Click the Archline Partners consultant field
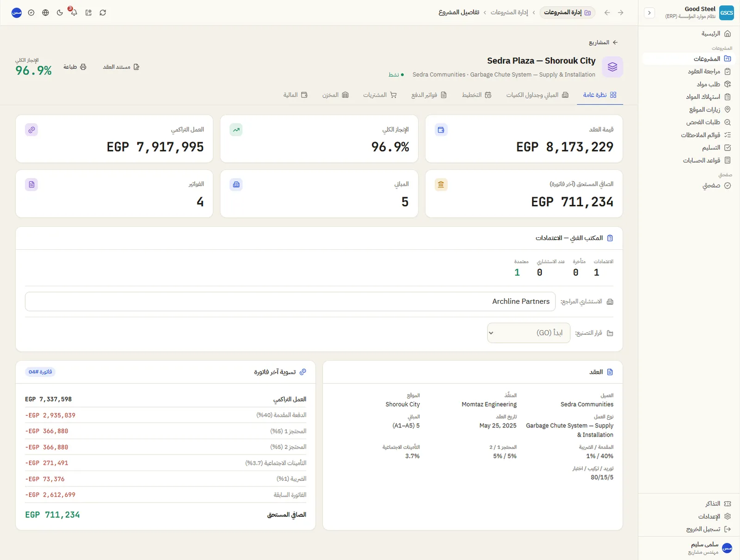Viewport: 740px width, 560px height. 290,302
